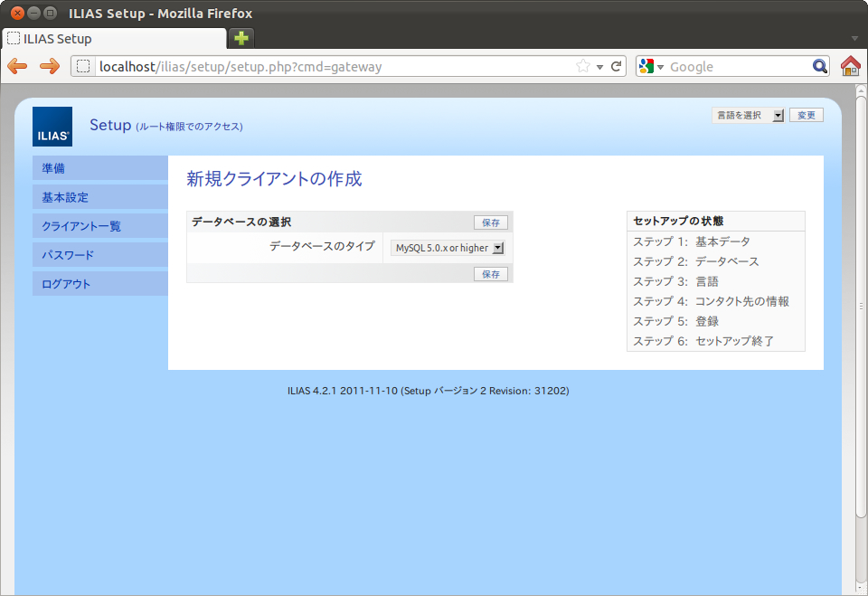Click the browser forward arrow
Viewport: 868px width, 596px height.
tap(49, 66)
